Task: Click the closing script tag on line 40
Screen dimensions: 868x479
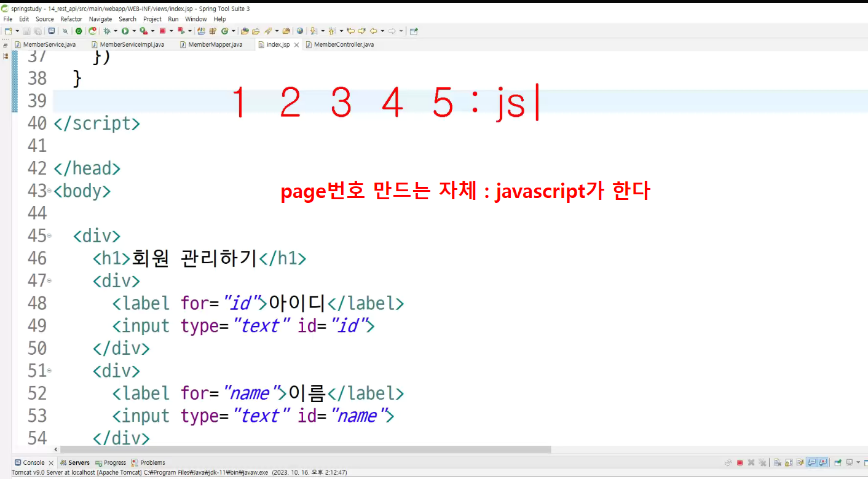Action: coord(97,124)
